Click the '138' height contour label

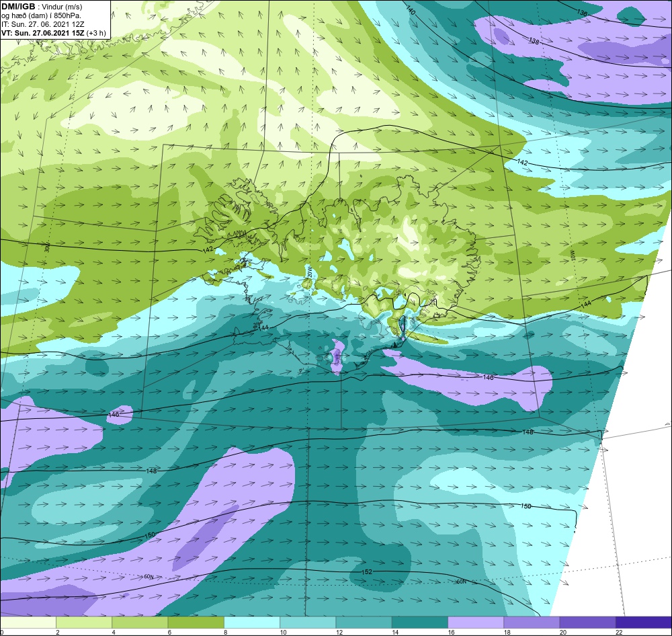pos(534,41)
